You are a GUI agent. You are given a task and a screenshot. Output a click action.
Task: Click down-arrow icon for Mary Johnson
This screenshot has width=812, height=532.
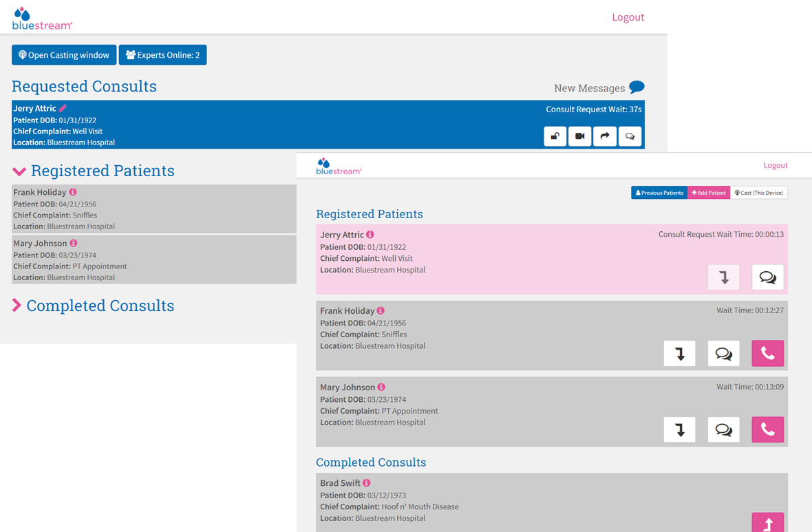tap(679, 430)
